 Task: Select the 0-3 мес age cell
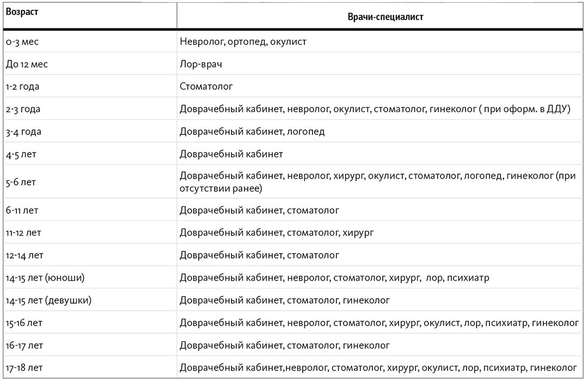click(90, 41)
